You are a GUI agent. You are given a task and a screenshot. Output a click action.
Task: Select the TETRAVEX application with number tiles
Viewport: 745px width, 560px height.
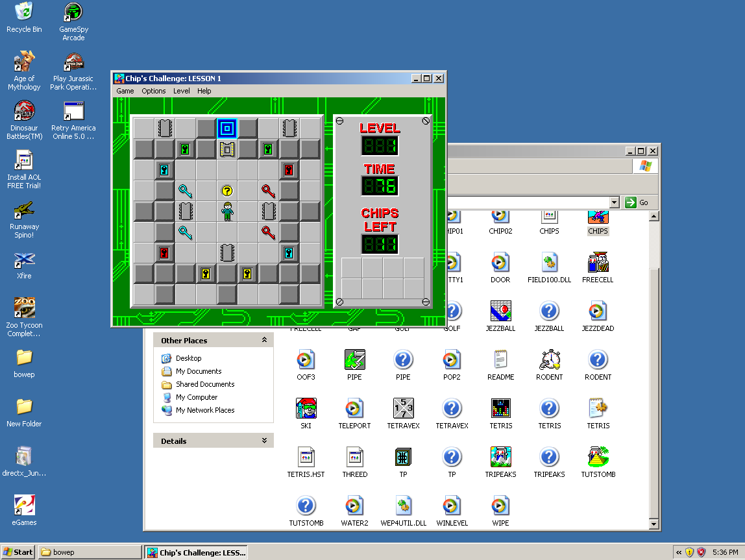point(404,414)
